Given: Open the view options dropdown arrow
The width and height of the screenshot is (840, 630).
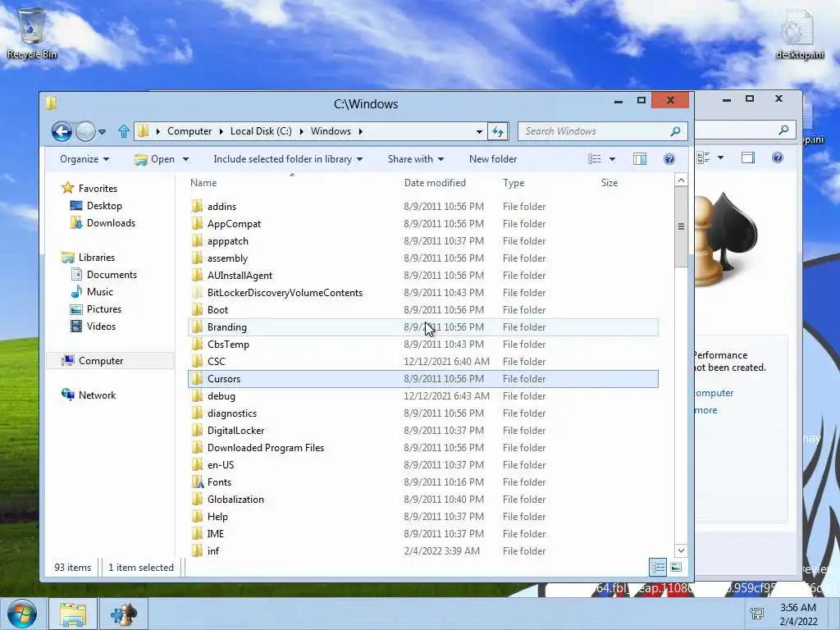Looking at the screenshot, I should [612, 159].
